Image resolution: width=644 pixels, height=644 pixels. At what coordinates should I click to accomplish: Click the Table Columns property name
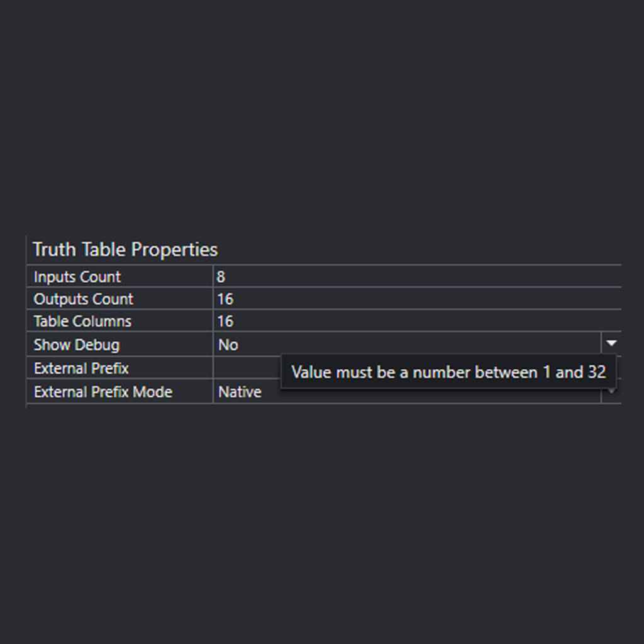pos(82,321)
